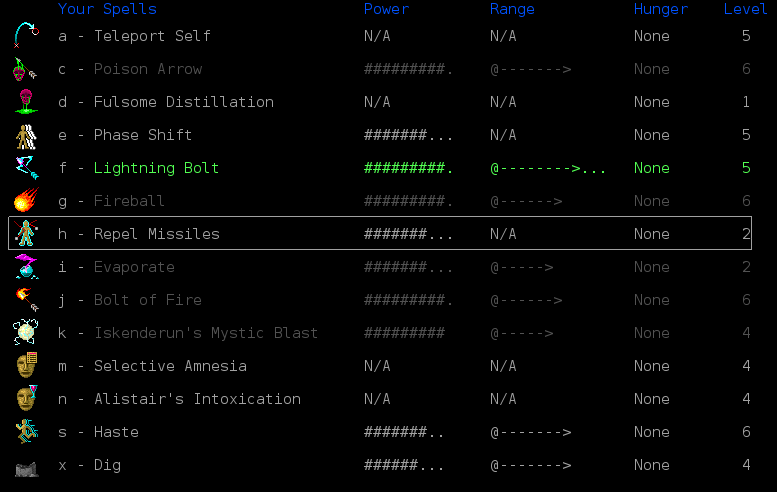The image size is (777, 492).
Task: Select the Repel Missiles spell icon
Action: click(26, 234)
